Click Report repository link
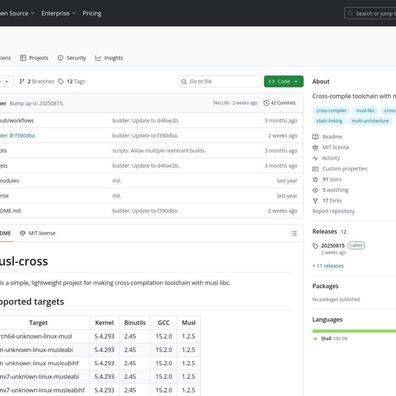The image size is (396, 396). (x=333, y=211)
